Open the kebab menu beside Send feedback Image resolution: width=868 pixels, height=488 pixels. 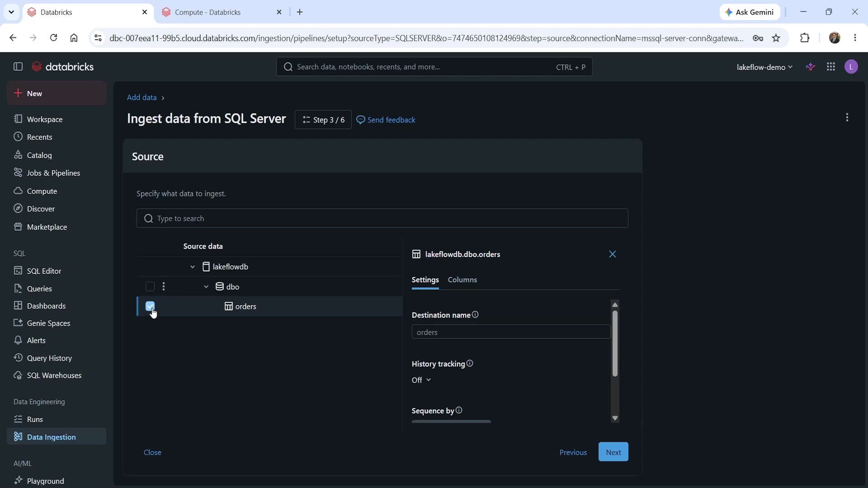pos(847,117)
